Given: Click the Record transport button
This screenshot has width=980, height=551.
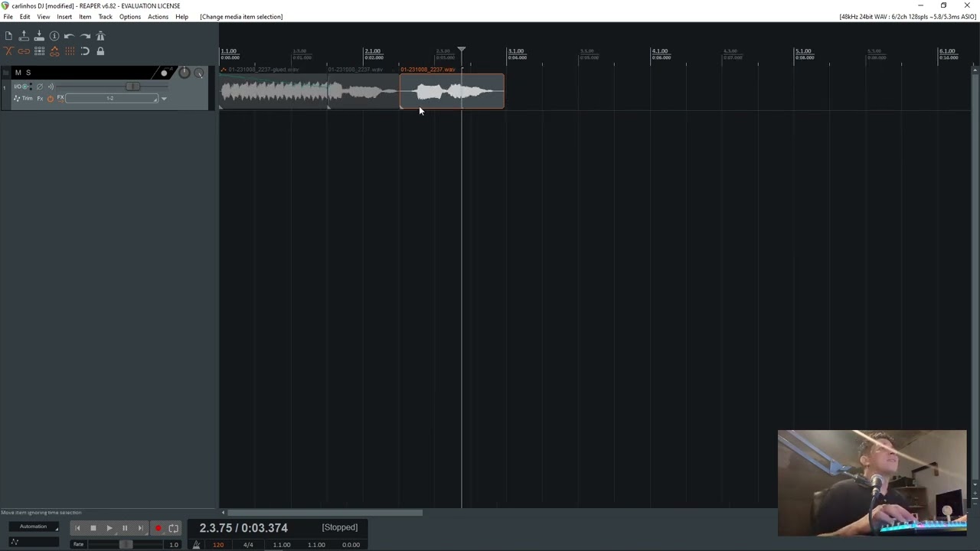Looking at the screenshot, I should tap(158, 528).
